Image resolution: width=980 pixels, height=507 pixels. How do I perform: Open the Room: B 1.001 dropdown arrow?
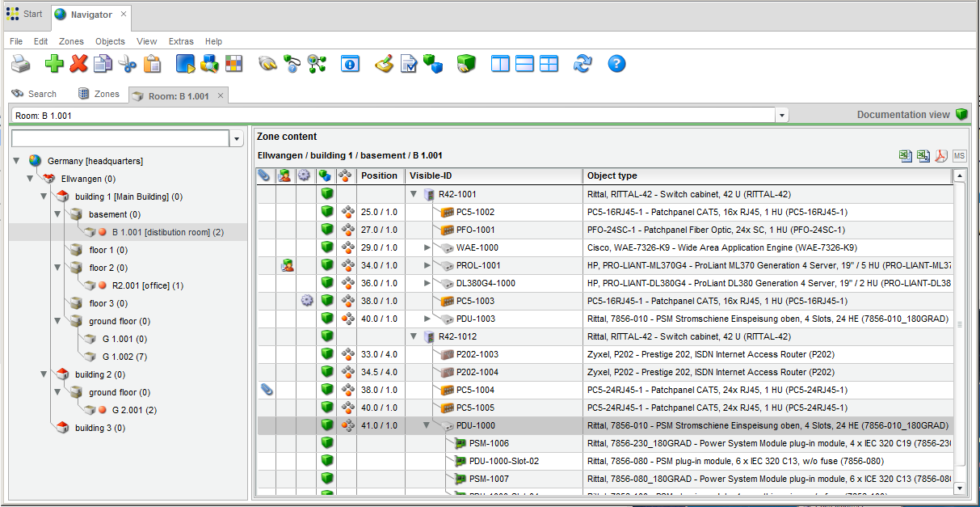click(x=781, y=116)
